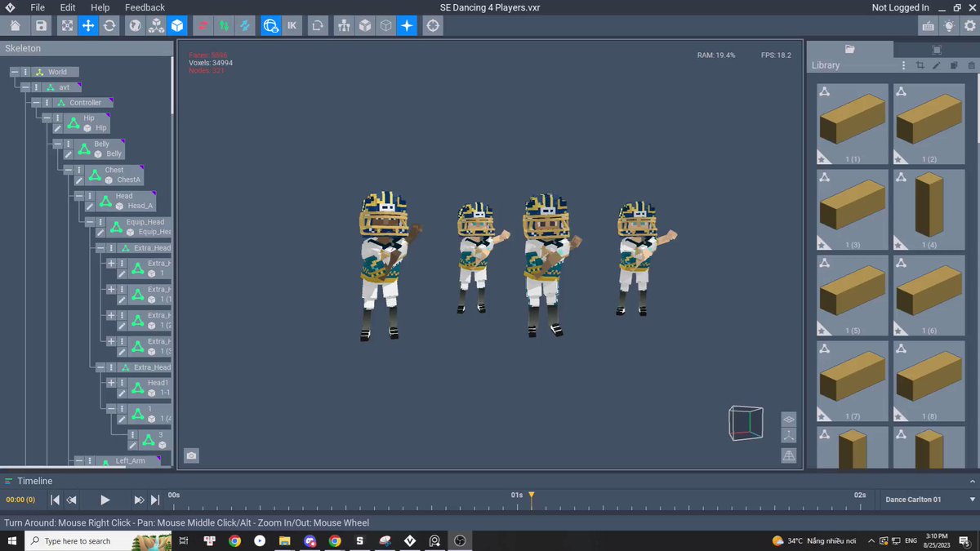Toggle the highlighted sparkle icon in the toolbar

tap(407, 25)
